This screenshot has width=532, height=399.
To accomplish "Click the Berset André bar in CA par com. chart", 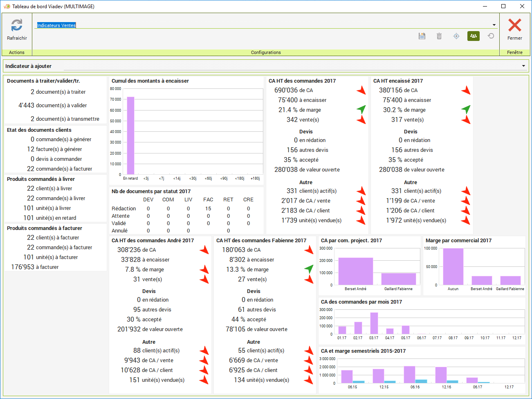I will click(x=355, y=271).
